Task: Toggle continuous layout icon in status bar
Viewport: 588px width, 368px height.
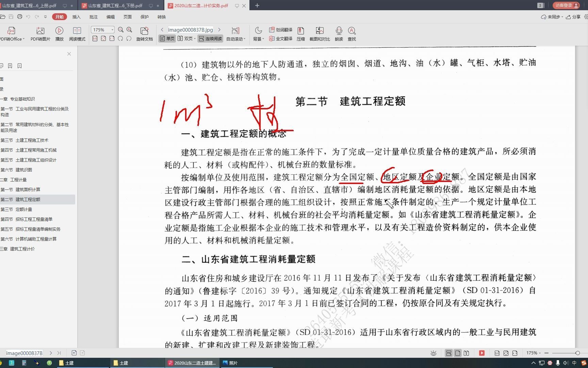Action: (x=449, y=353)
